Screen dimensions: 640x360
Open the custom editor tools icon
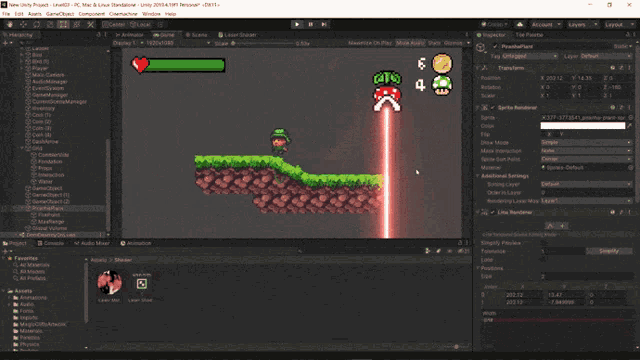coord(90,24)
